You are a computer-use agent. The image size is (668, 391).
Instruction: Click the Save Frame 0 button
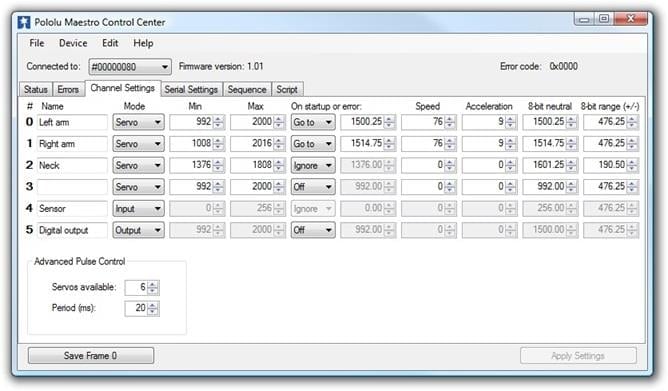coord(91,356)
